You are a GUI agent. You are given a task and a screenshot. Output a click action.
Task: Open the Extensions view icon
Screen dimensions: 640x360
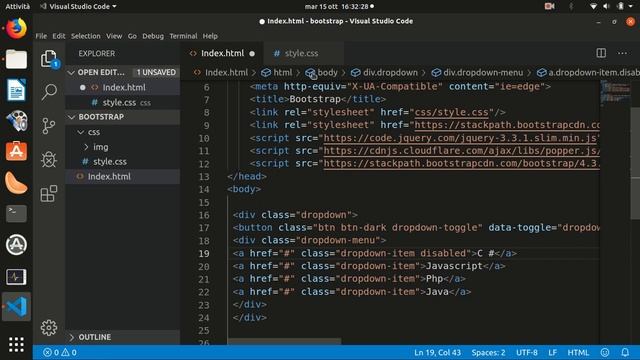49,193
